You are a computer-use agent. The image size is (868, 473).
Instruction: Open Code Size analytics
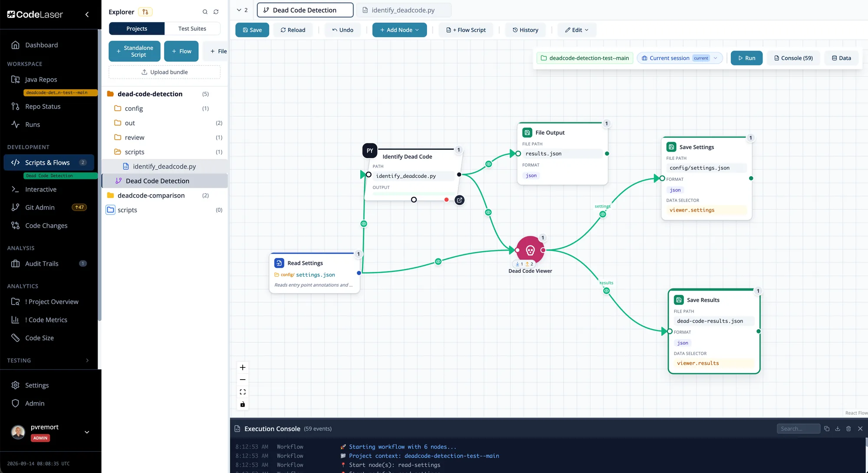[x=39, y=338]
